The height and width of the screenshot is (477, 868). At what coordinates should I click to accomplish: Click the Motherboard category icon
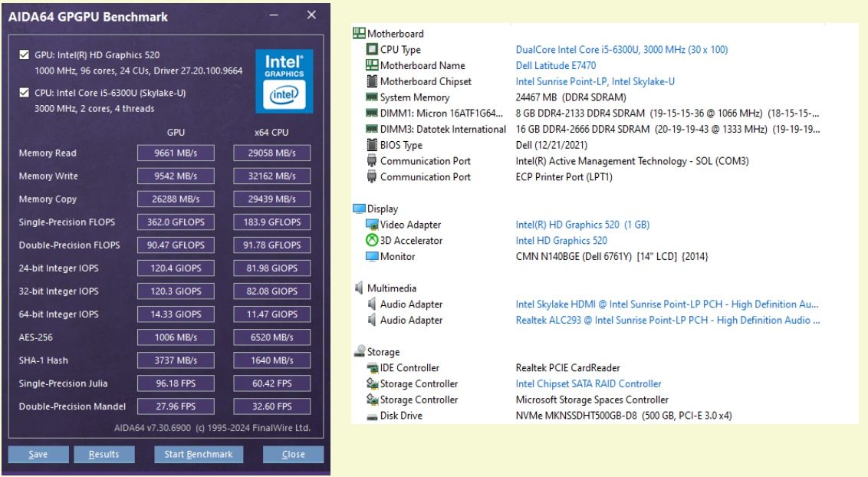[x=359, y=33]
